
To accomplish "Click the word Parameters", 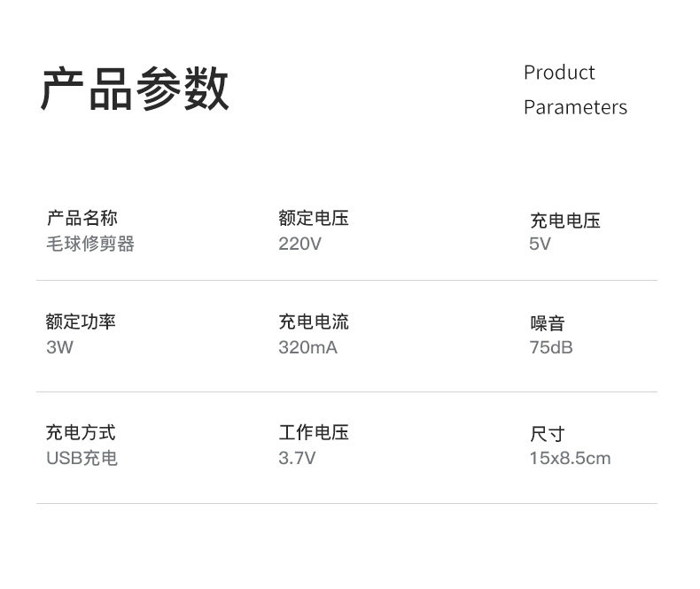I will pos(575,107).
